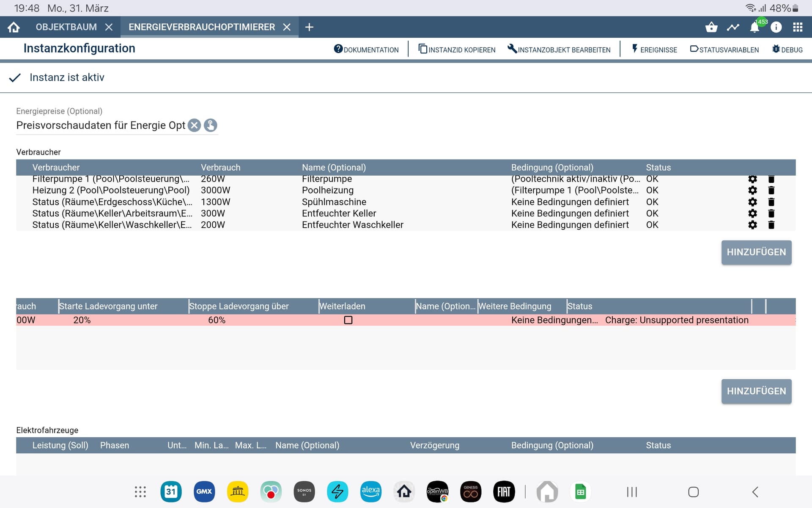The width and height of the screenshot is (812, 508).
Task: Edit the Filterpumpe row with gear icon
Action: [752, 179]
